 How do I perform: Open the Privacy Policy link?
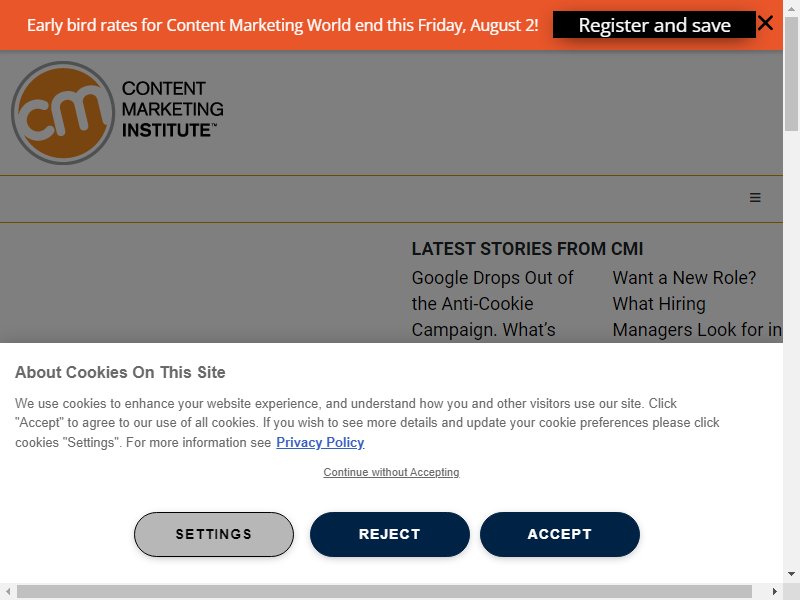pyautogui.click(x=320, y=442)
